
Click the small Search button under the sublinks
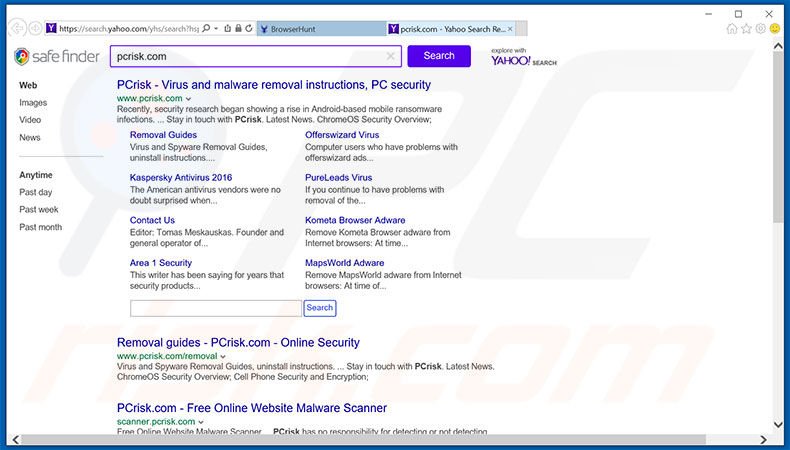click(x=319, y=308)
